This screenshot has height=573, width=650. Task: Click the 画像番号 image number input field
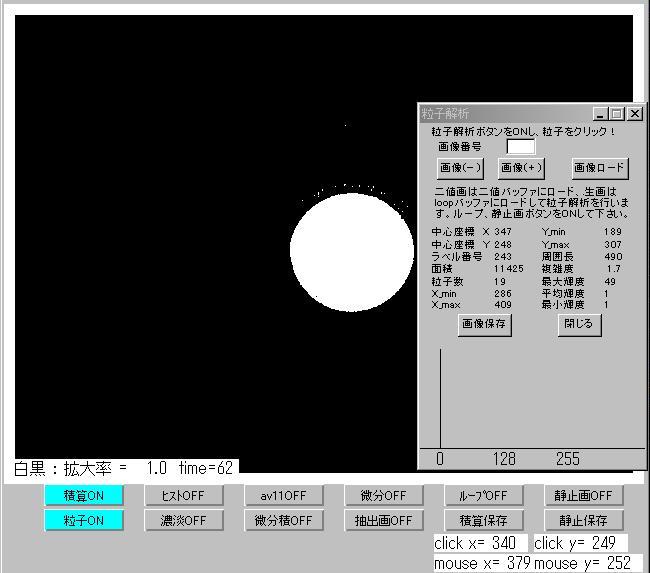pos(521,147)
